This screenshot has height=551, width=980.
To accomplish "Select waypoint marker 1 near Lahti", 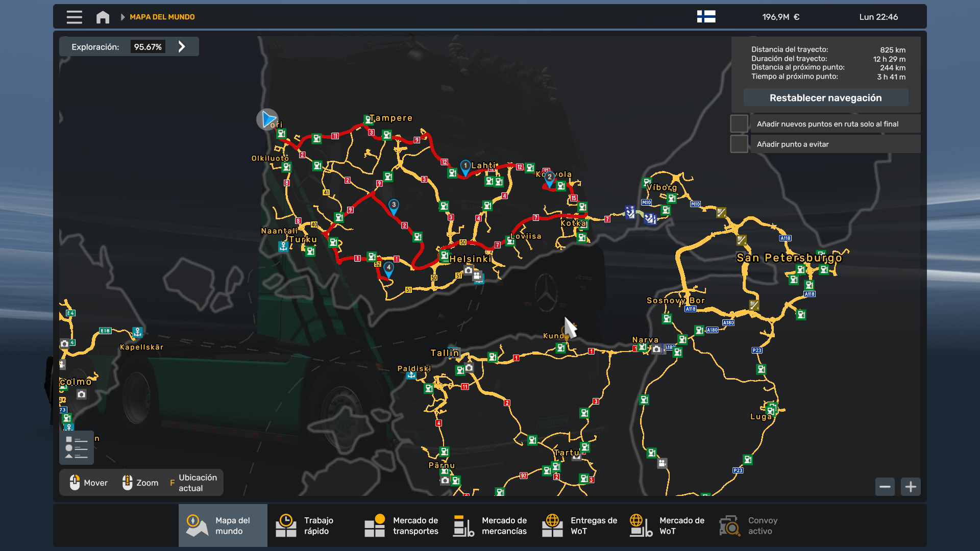I will pyautogui.click(x=465, y=166).
